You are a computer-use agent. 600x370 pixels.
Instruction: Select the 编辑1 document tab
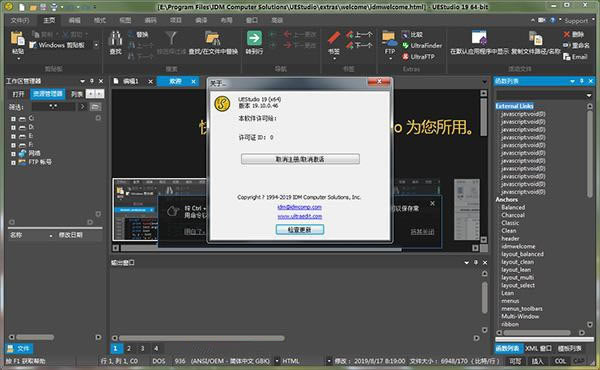pos(130,81)
